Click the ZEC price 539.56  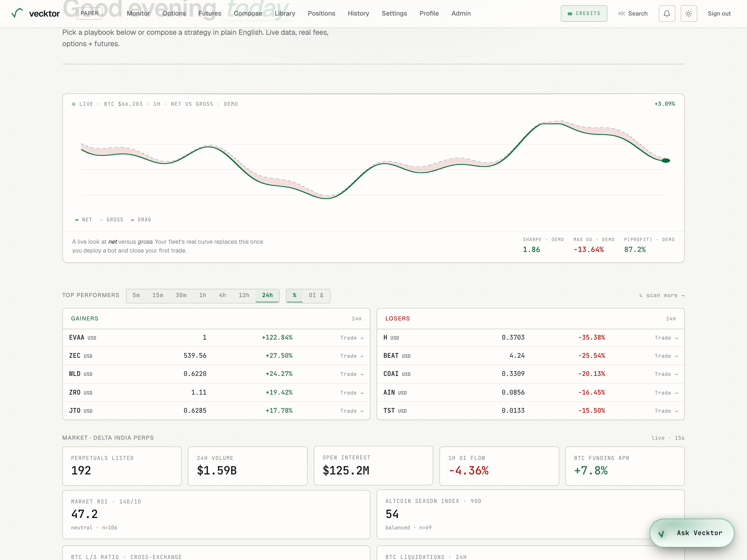tap(195, 356)
